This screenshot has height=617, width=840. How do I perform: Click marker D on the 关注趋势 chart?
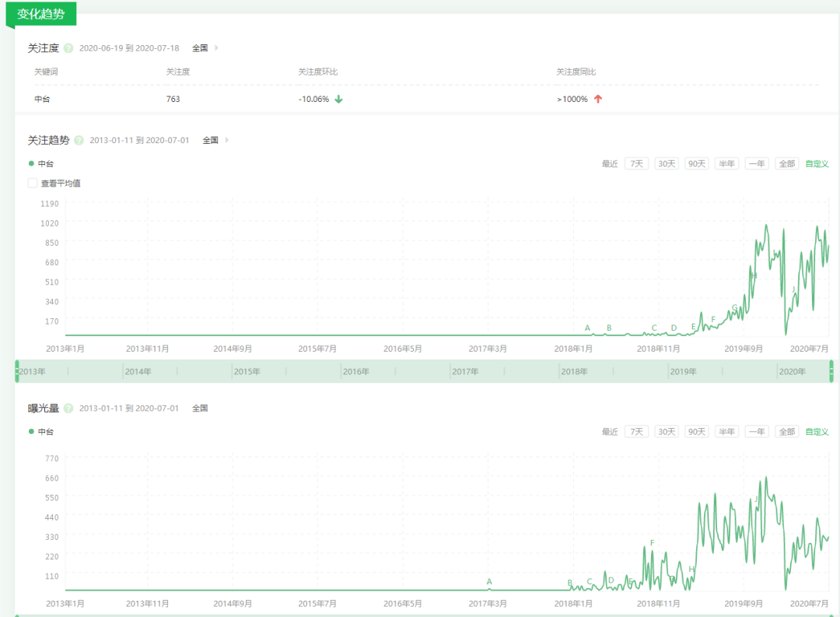674,328
